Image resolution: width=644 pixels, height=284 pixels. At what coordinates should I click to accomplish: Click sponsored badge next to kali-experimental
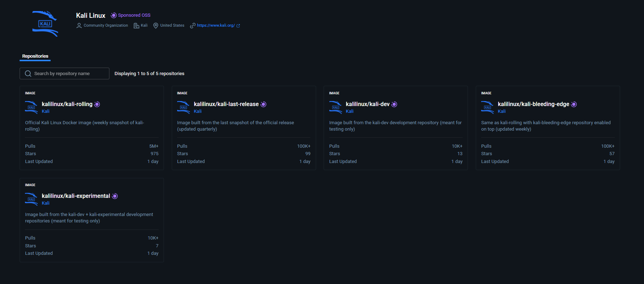click(x=115, y=196)
